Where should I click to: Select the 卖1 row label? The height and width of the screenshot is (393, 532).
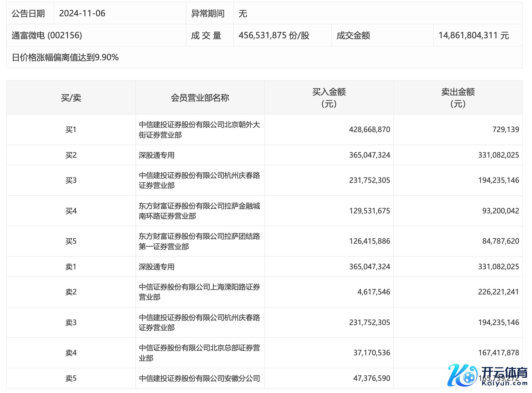click(x=71, y=267)
